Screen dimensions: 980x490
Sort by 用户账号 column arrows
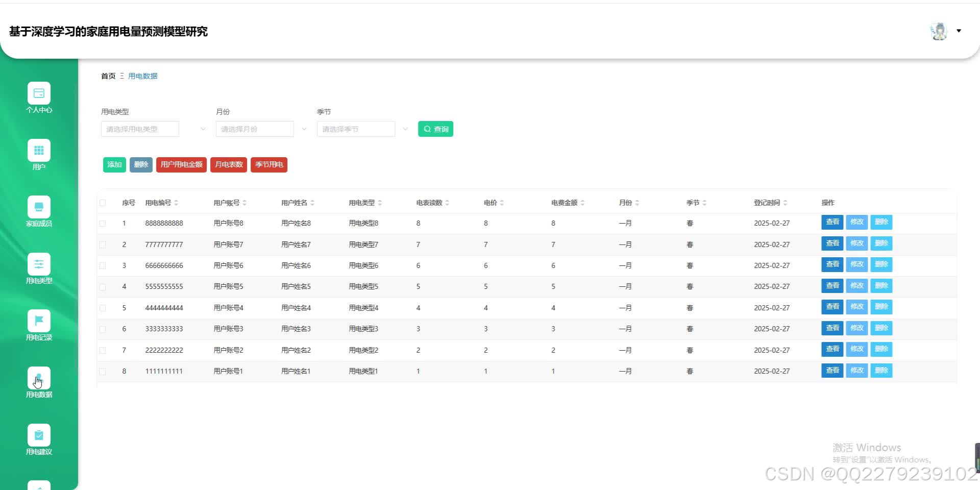coord(244,203)
